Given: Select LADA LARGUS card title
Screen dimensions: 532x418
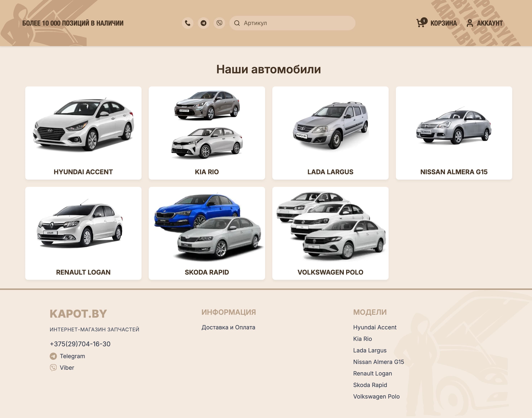Looking at the screenshot, I should (x=330, y=172).
